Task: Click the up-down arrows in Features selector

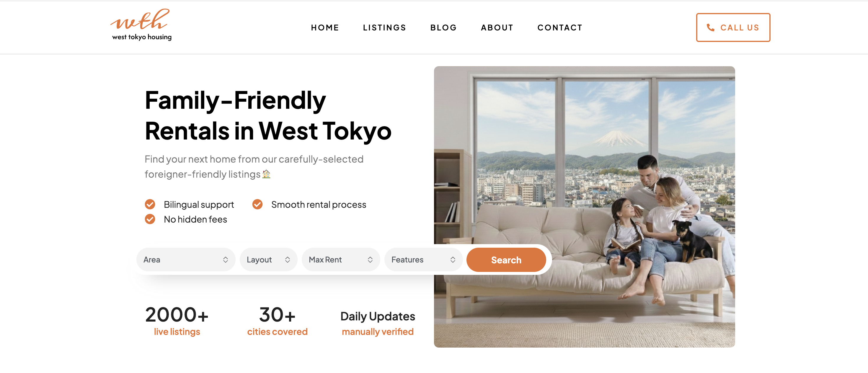Action: click(x=453, y=260)
